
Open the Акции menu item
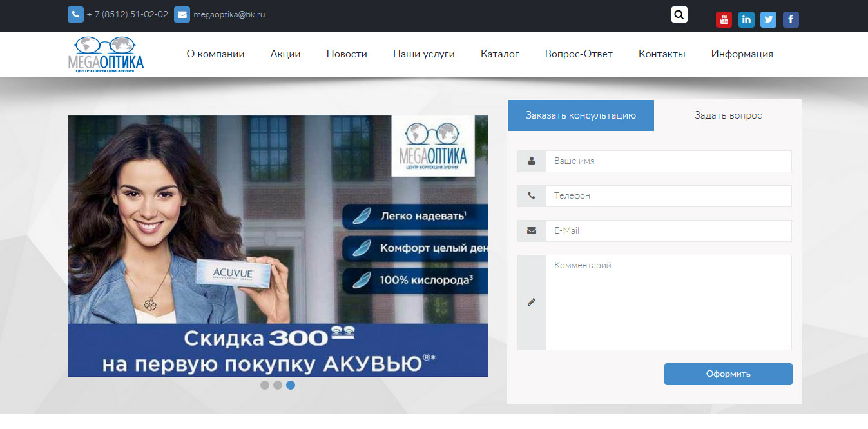point(285,54)
